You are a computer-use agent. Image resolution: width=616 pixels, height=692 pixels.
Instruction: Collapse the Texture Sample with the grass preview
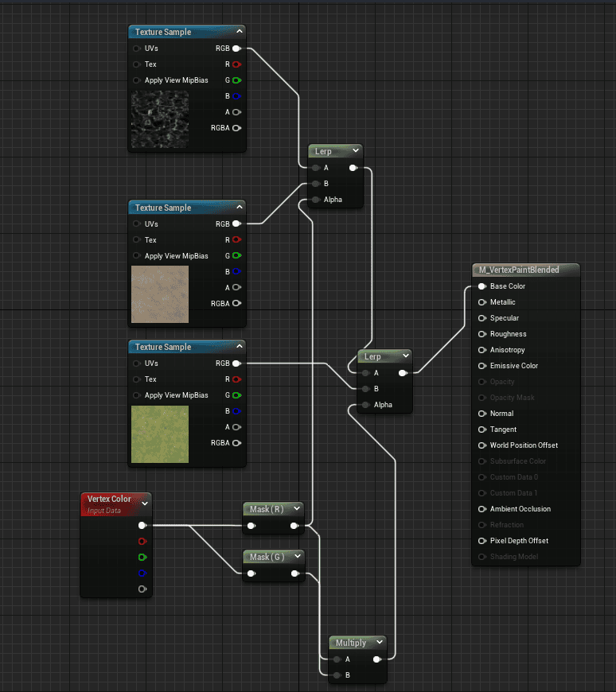pyautogui.click(x=240, y=347)
